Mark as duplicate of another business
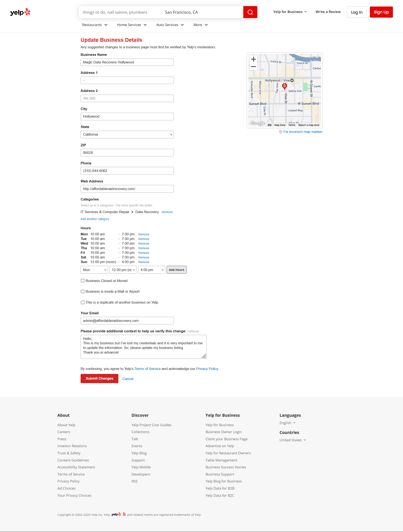The height and width of the screenshot is (532, 403). [83, 302]
